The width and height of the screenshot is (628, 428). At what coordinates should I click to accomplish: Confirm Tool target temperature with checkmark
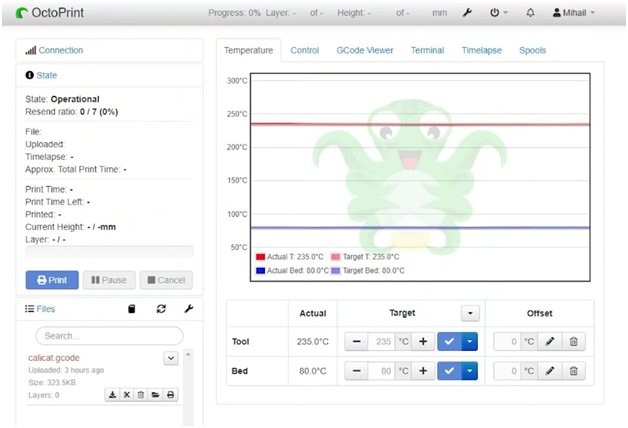449,341
